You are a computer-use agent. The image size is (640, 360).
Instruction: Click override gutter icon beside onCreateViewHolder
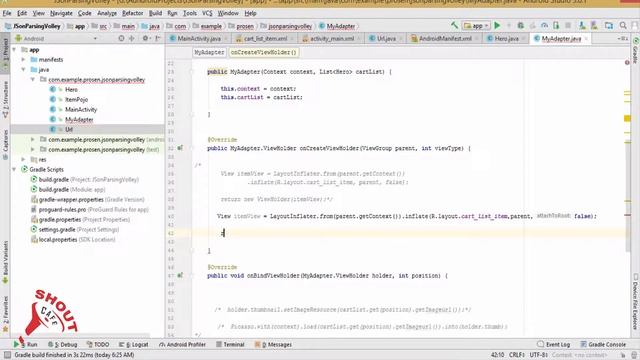coord(180,148)
